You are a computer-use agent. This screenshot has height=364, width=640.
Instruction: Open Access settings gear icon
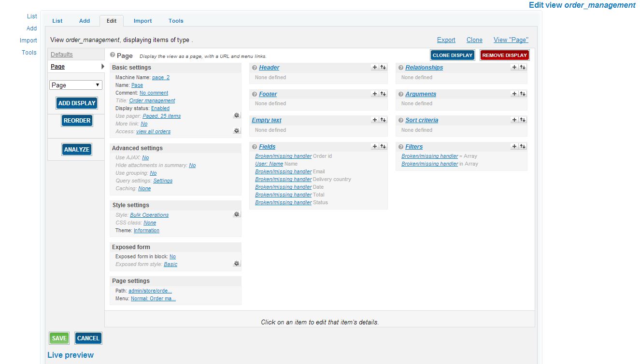coord(237,131)
